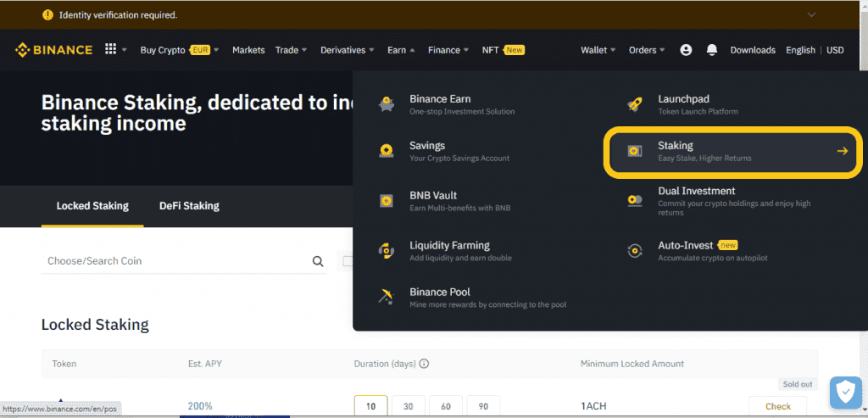Screen dimensions: 868x418
Task: Open the NFT menu item
Action: tap(503, 50)
